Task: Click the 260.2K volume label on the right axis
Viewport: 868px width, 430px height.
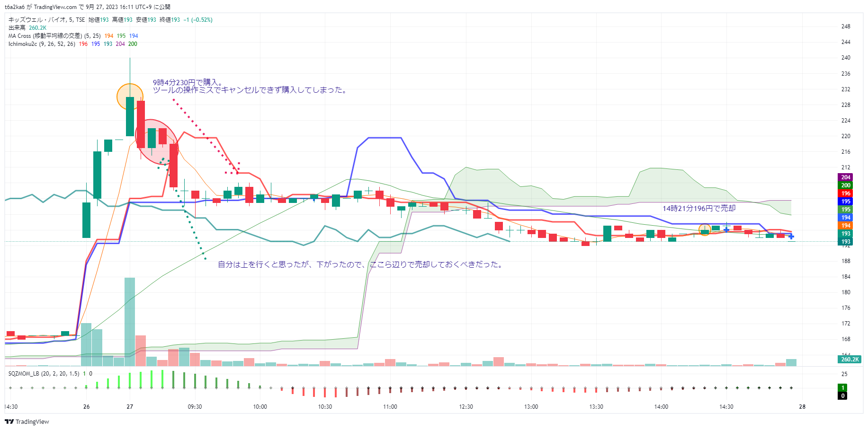Action: (x=850, y=360)
